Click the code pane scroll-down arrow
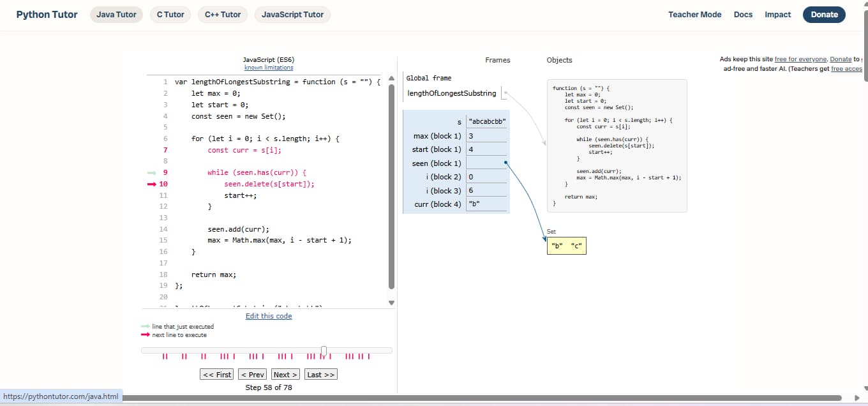868x406 pixels. coord(392,303)
